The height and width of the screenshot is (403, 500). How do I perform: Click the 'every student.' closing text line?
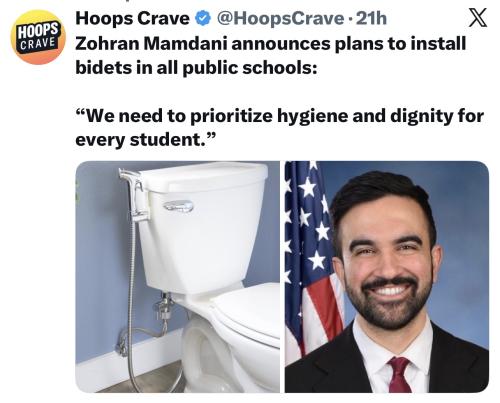tap(146, 140)
